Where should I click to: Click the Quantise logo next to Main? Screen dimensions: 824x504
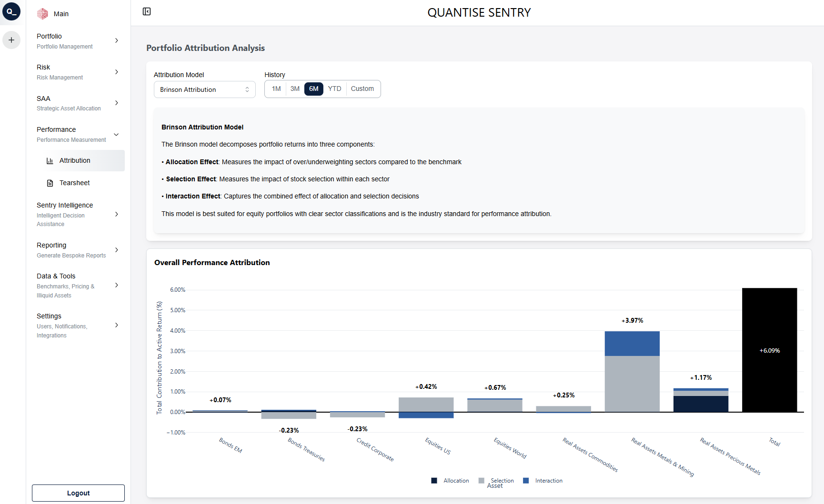click(x=42, y=13)
